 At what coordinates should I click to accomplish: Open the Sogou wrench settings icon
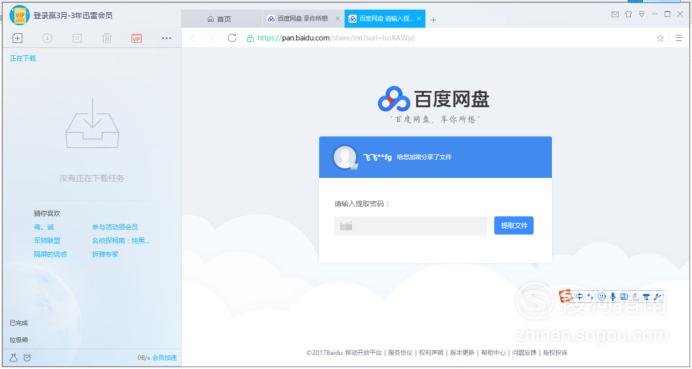pos(658,297)
